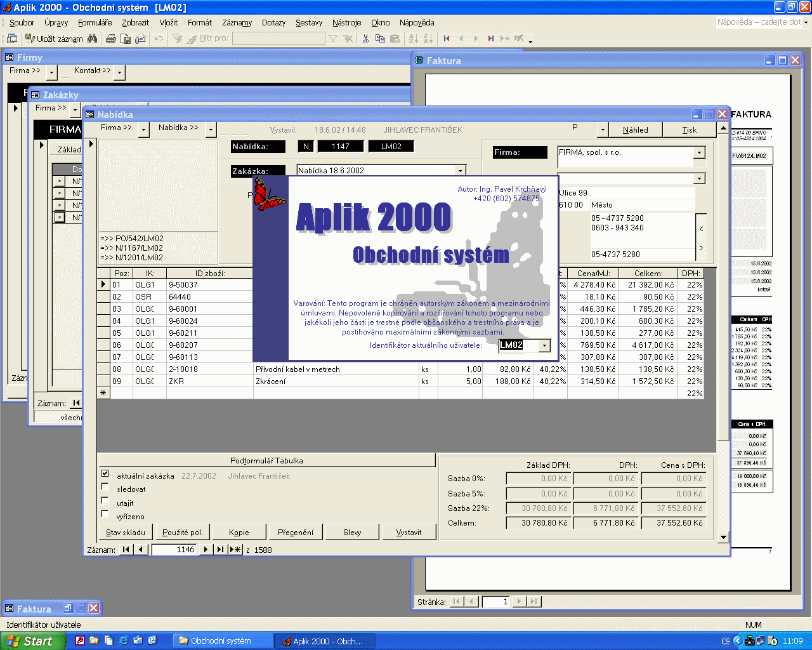
Task: Click the 'Stav skladu' button
Action: coord(126,532)
